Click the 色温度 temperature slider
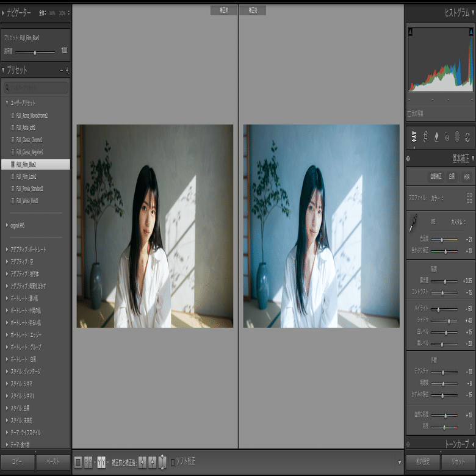The height and width of the screenshot is (476, 476). tap(444, 239)
